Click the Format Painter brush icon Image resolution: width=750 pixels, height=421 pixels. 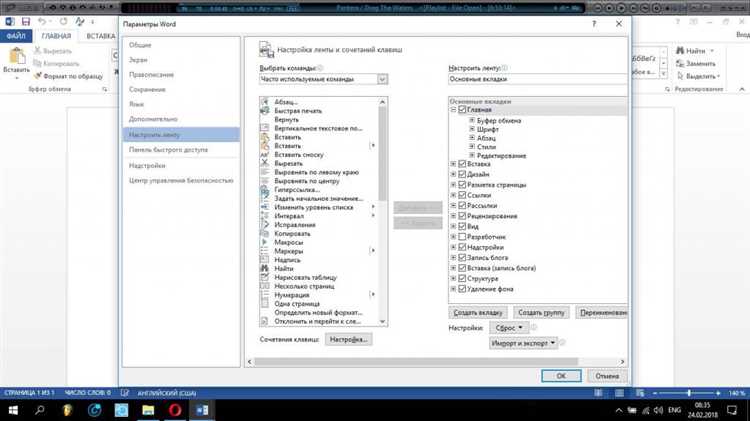[x=38, y=76]
